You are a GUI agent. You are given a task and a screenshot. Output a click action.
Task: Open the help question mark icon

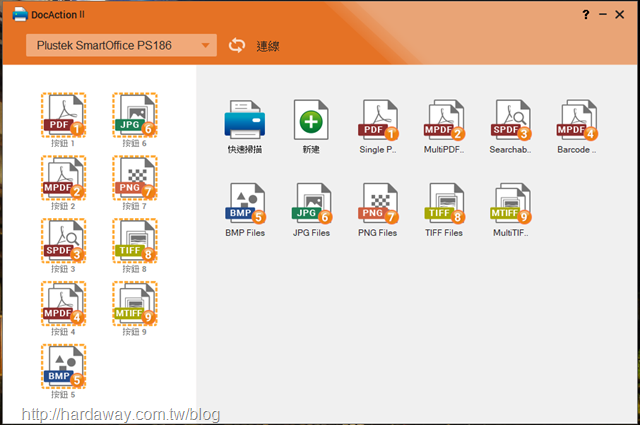(x=586, y=15)
